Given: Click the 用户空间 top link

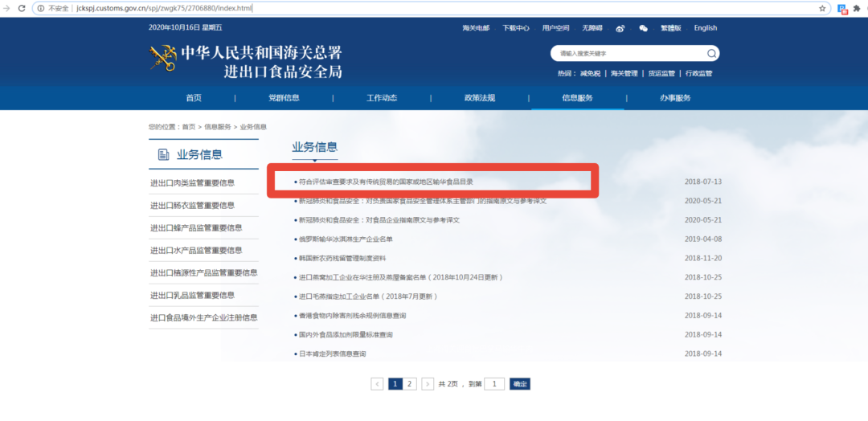Looking at the screenshot, I should (x=556, y=28).
